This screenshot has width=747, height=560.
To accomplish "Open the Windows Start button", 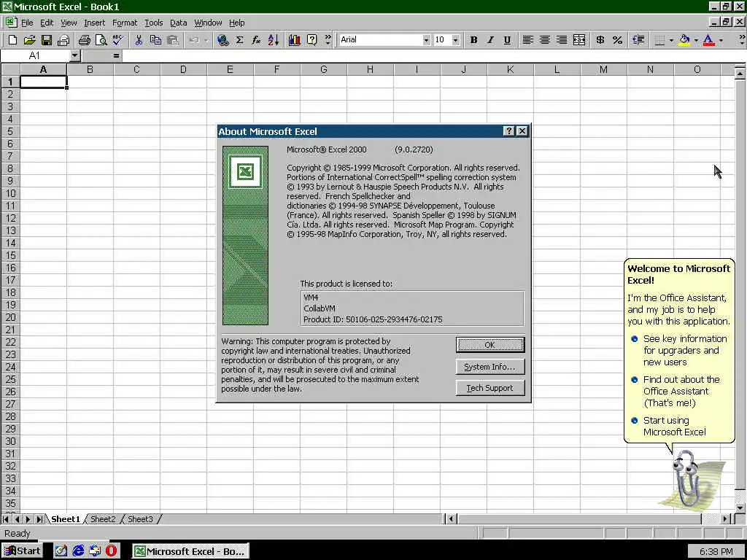I will point(22,551).
